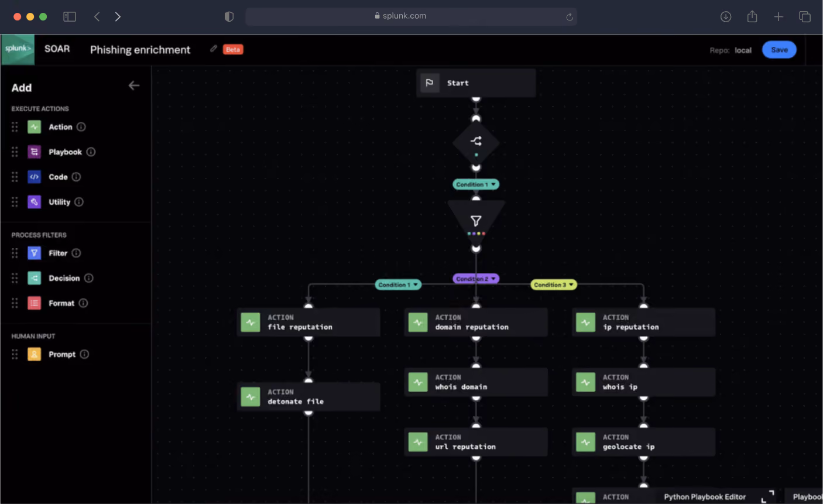
Task: Select the domain reputation action block
Action: pos(476,322)
